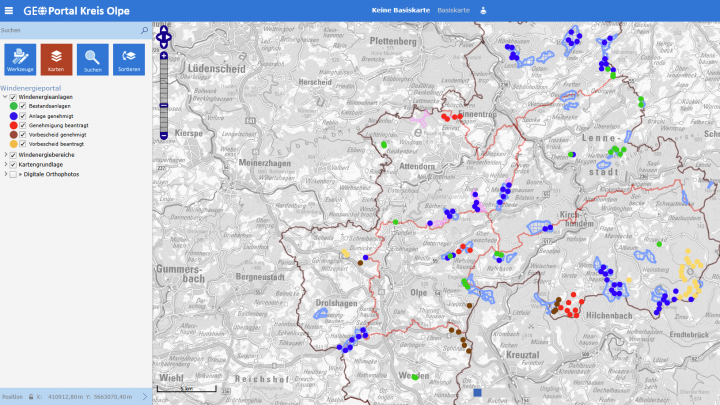Zoom in with the plus button
720x405 pixels.
(164, 56)
